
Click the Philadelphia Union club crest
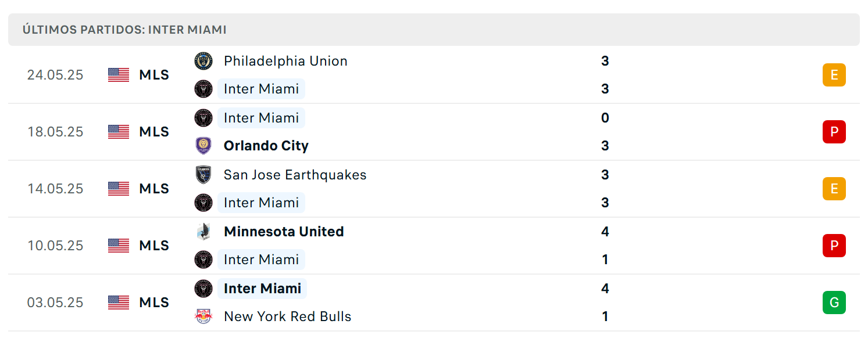coord(203,61)
